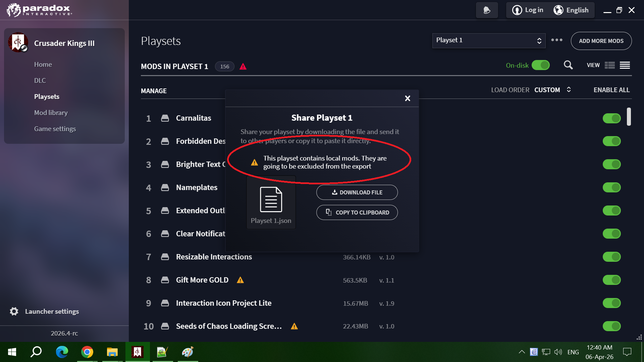Disable the Carnalitas mod toggle
Screen dimensions: 644x362
(612, 118)
